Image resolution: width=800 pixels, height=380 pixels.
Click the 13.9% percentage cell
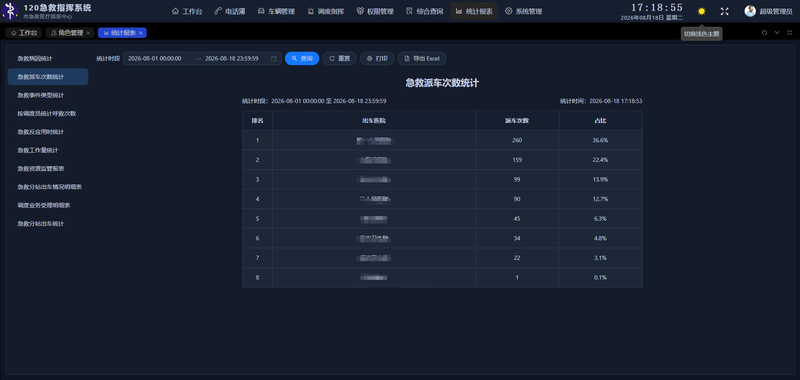click(601, 180)
